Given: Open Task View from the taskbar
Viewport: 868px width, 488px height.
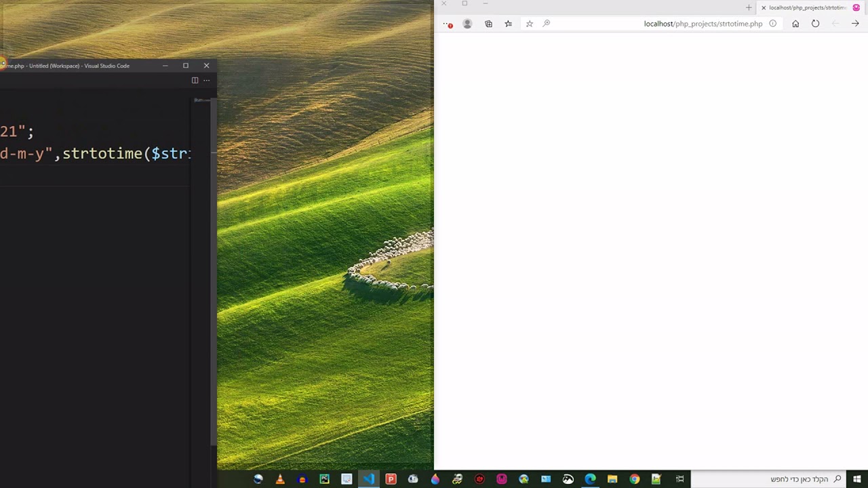Looking at the screenshot, I should (679, 479).
